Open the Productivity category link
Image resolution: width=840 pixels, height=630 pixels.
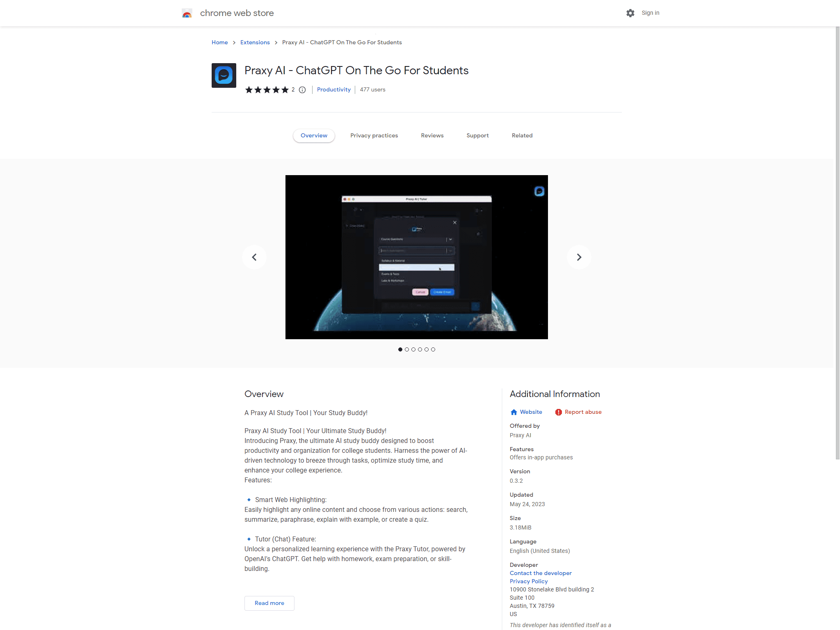pyautogui.click(x=334, y=90)
